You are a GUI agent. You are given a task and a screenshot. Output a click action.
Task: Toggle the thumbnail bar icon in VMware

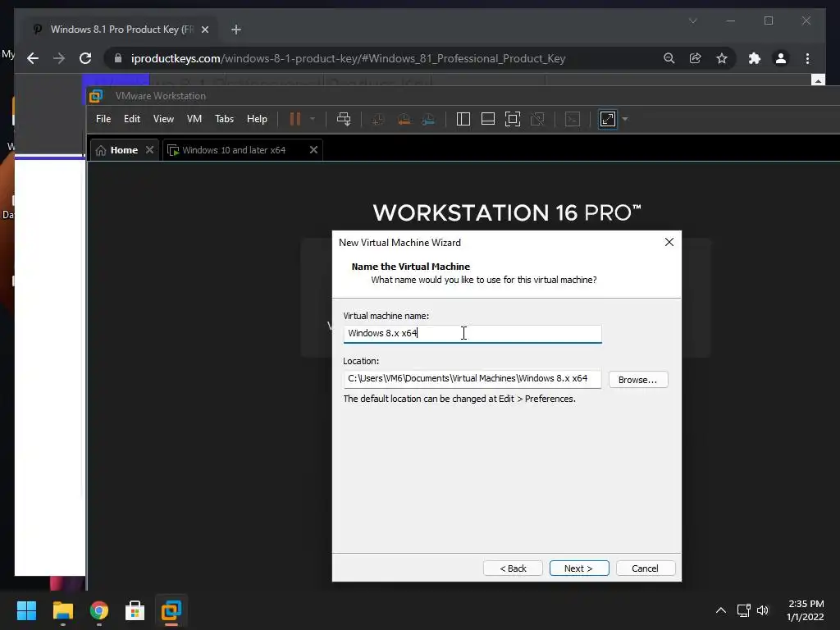point(487,119)
